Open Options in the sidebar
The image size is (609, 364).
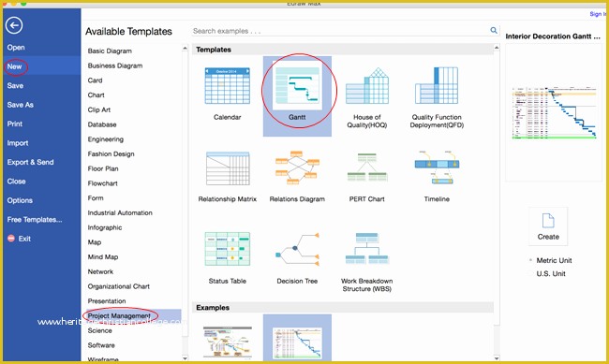coord(20,200)
